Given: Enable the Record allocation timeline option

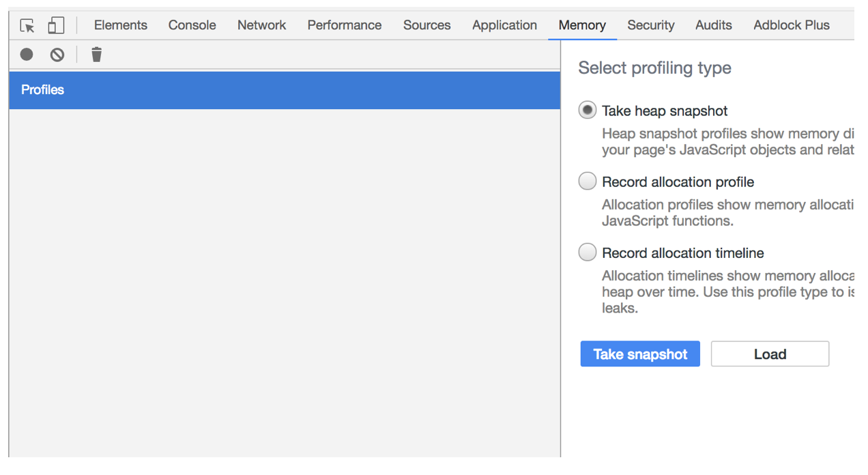Looking at the screenshot, I should coord(588,253).
